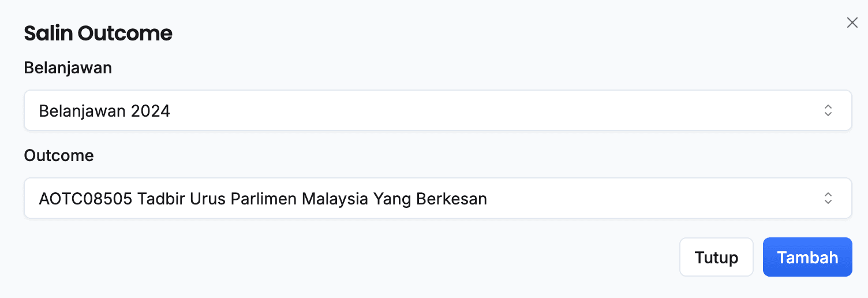Dismiss the dialog using the top-right cross icon
Screen dimensions: 868x298
click(852, 23)
